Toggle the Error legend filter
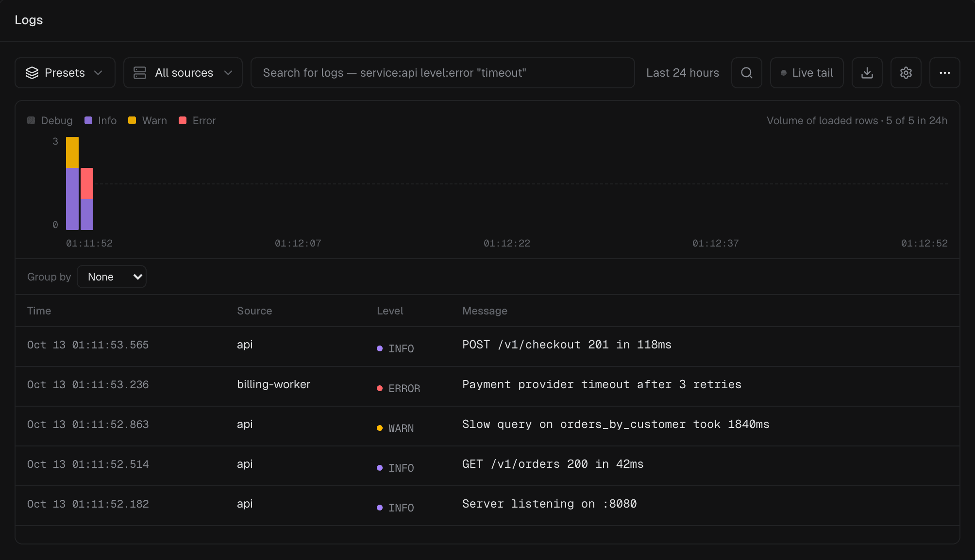 click(197, 120)
